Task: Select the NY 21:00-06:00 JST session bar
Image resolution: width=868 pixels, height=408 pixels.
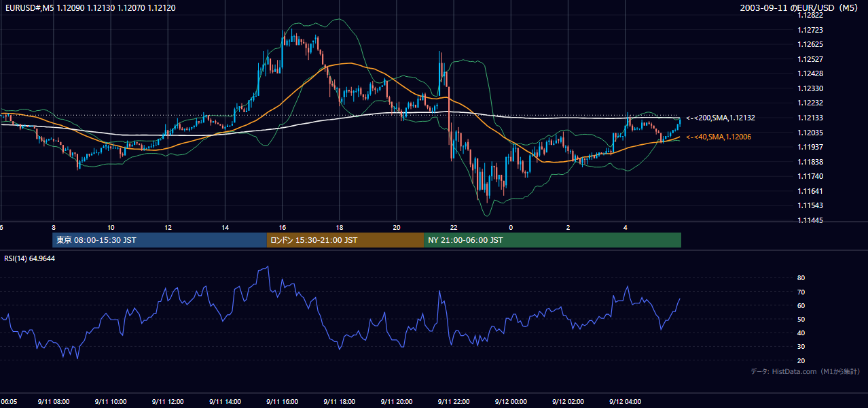Action: 552,240
